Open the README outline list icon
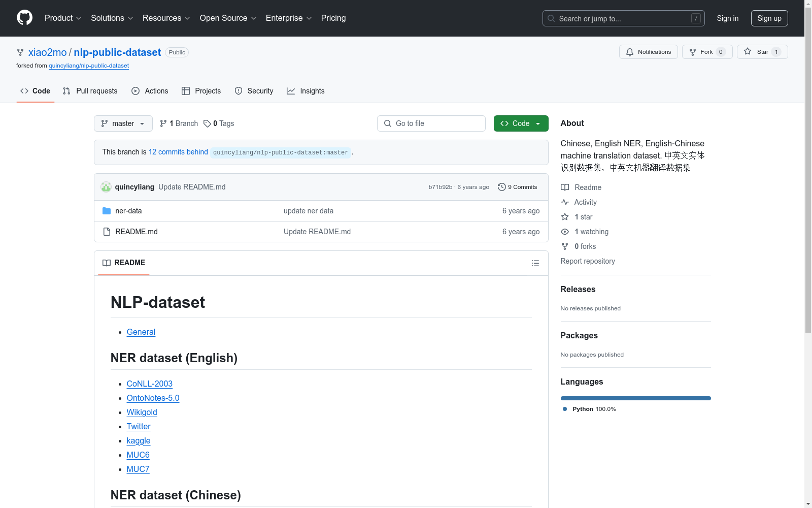The height and width of the screenshot is (508, 812). pyautogui.click(x=535, y=263)
